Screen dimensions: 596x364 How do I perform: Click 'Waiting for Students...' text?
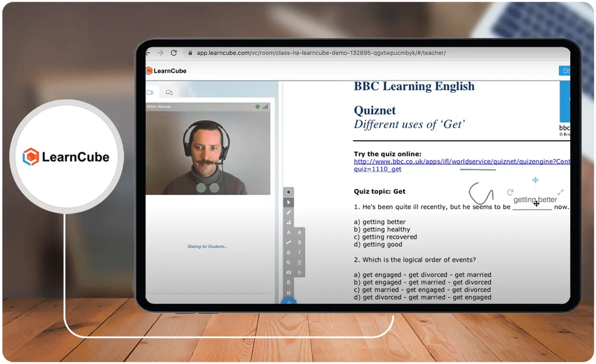pos(208,247)
